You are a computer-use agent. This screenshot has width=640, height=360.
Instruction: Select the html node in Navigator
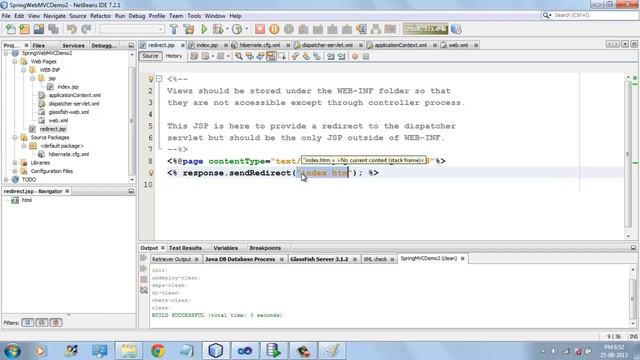27,200
